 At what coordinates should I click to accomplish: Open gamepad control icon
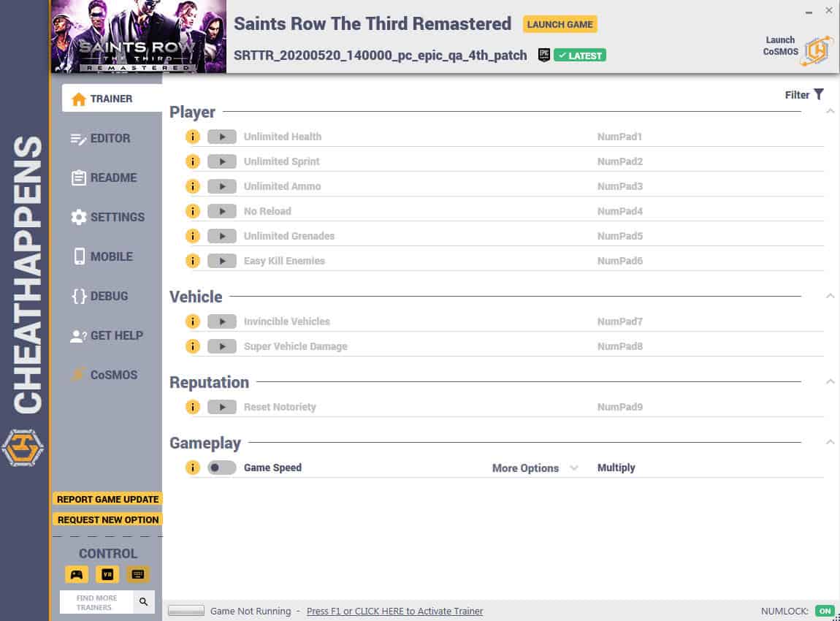77,574
